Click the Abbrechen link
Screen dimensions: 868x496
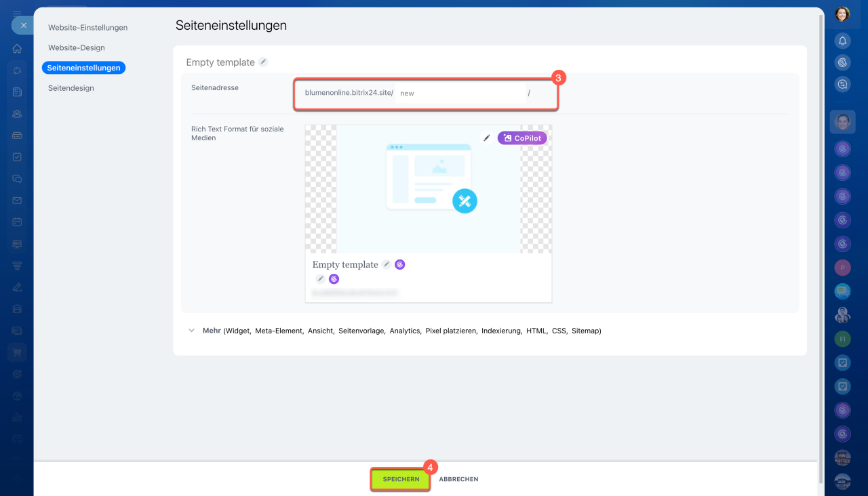[458, 479]
